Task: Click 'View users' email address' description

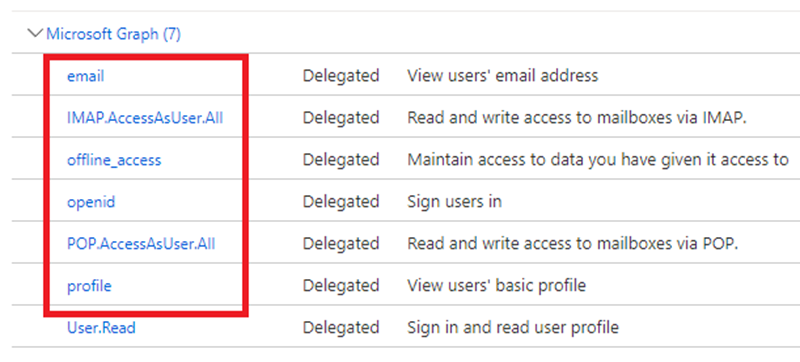Action: 502,76
